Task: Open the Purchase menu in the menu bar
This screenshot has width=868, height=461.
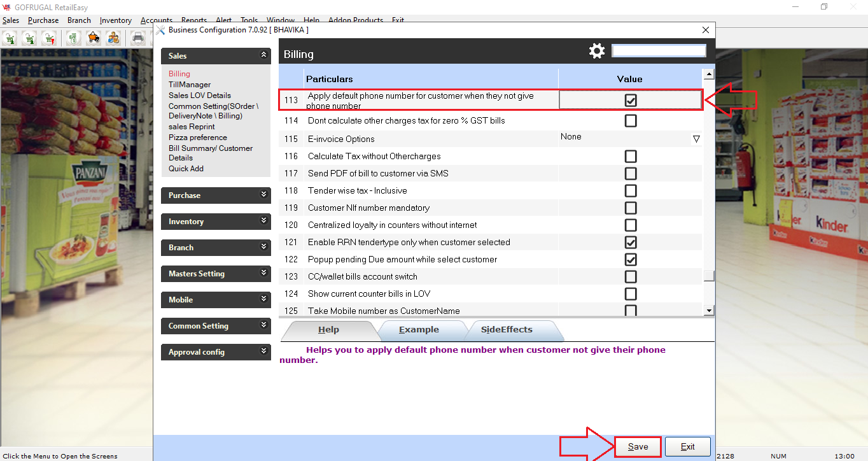Action: point(43,20)
